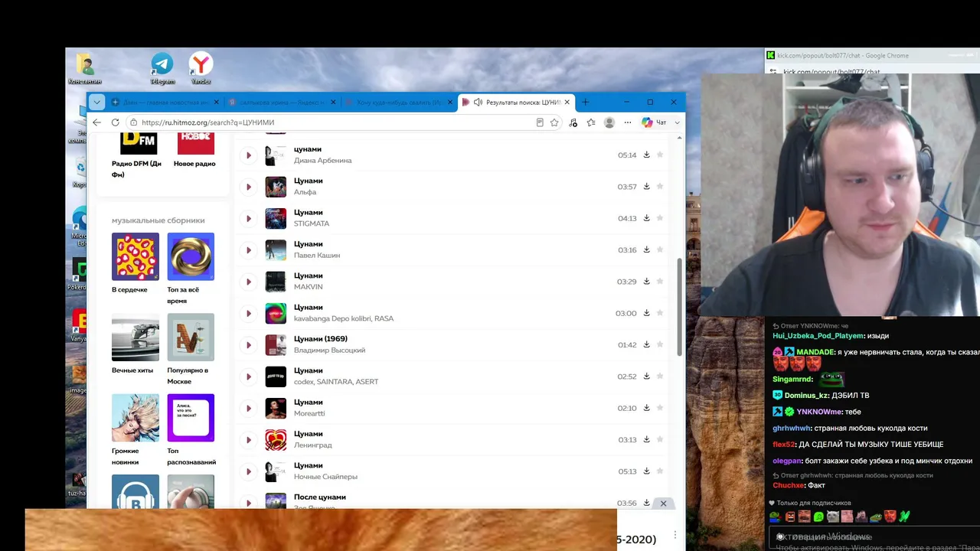Viewport: 980px width, 551px height.
Task: Open the Yandex desktop shortcut
Action: tap(201, 68)
